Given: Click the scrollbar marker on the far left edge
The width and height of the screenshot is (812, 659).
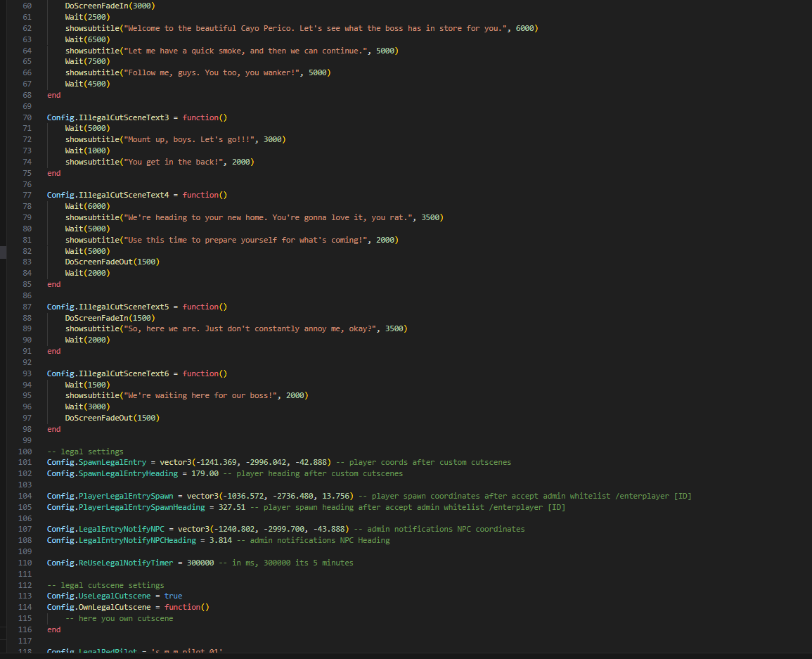Looking at the screenshot, I should click(2, 252).
